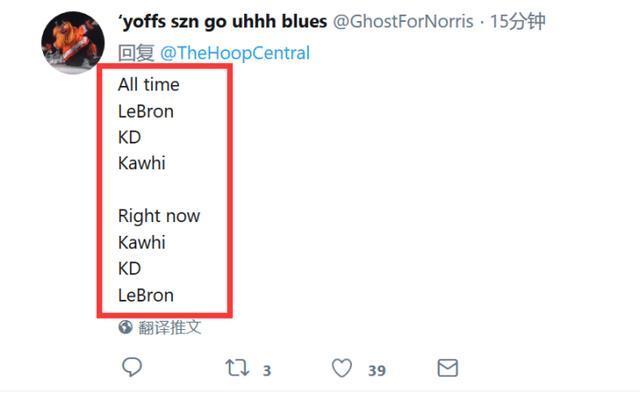Image resolution: width=640 pixels, height=393 pixels.
Task: Click KD in the All time list
Action: point(129,137)
